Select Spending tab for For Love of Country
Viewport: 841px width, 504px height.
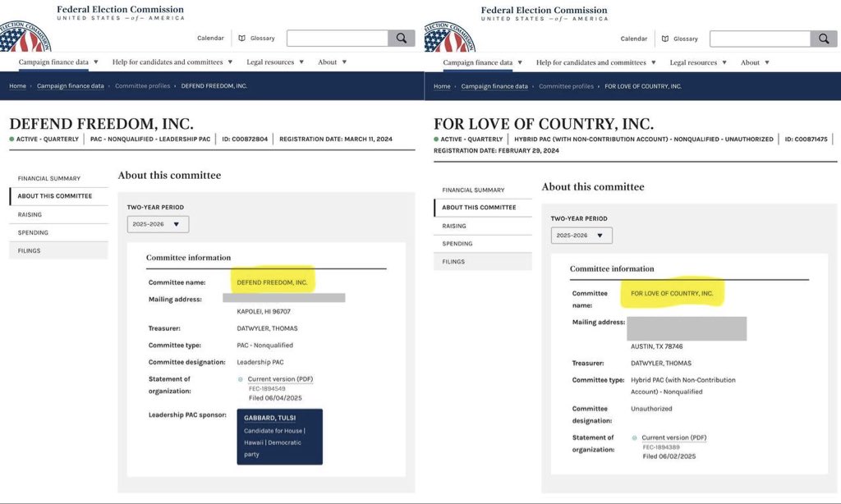coord(483,244)
